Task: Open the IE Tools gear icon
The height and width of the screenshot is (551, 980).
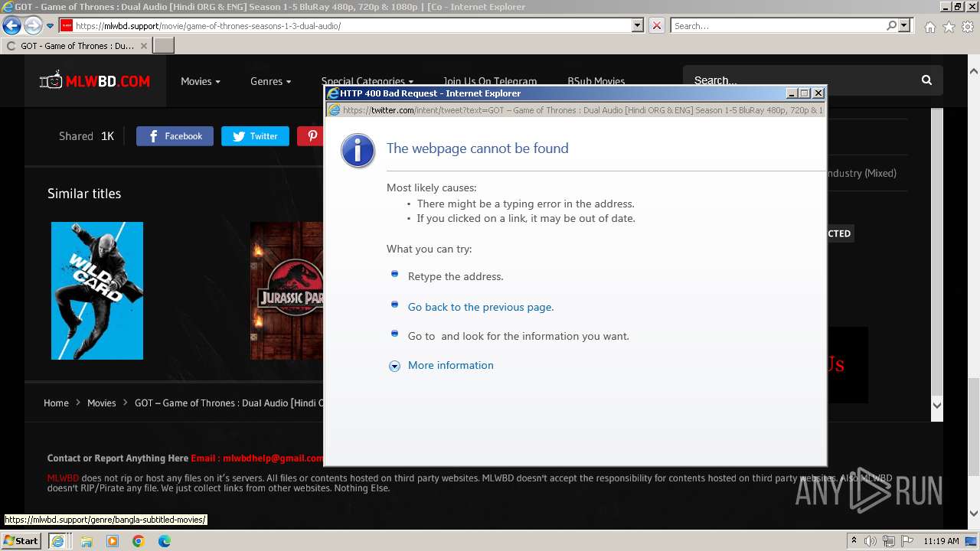Action: 968,27
